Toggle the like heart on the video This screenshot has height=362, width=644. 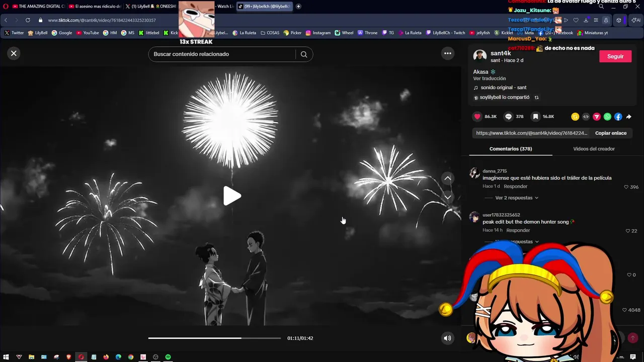click(x=477, y=117)
